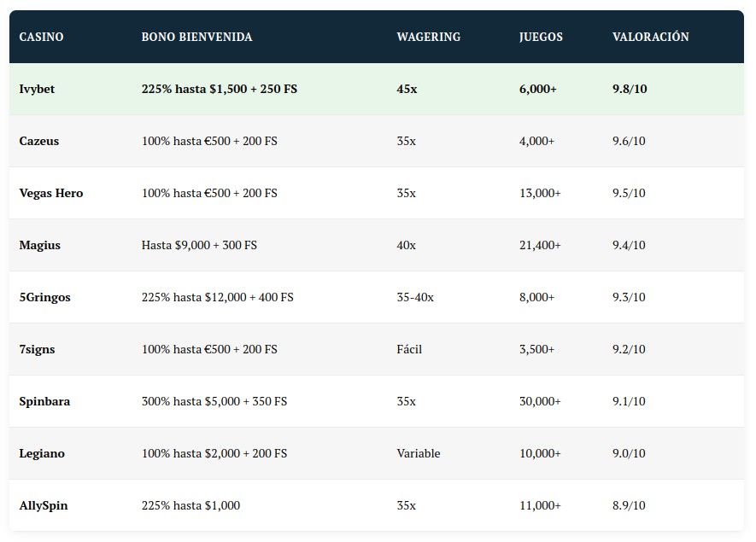Click the 7signs casino name

[39, 349]
